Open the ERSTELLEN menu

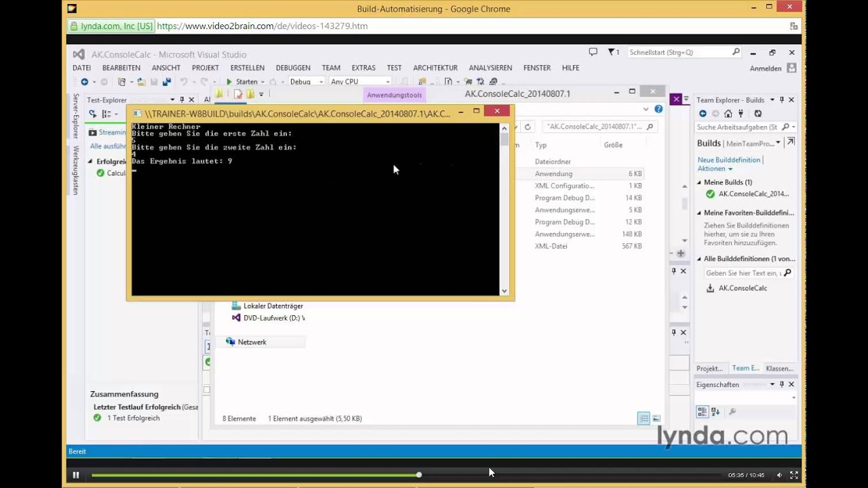point(248,68)
